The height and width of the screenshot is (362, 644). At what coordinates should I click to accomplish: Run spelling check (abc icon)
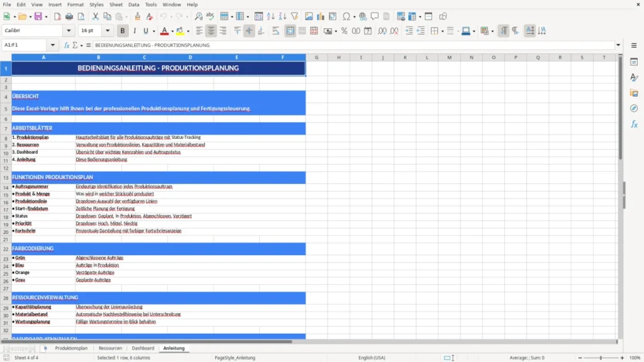[x=210, y=16]
